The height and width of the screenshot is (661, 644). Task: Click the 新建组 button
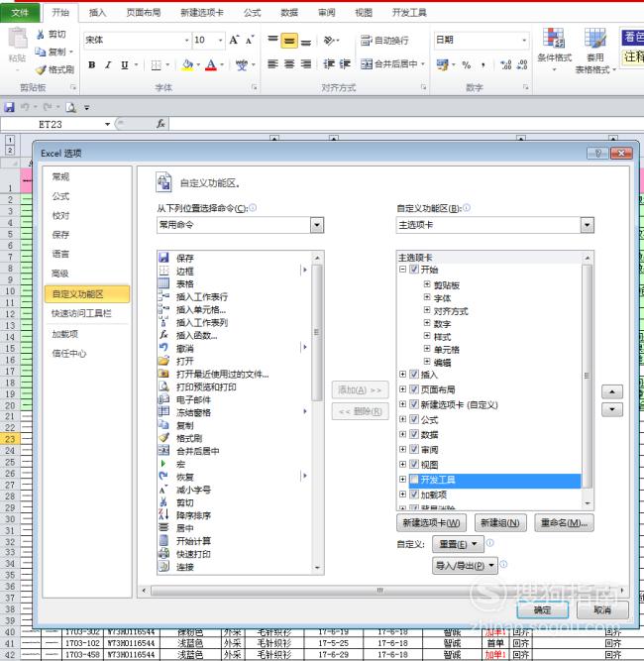(x=500, y=522)
